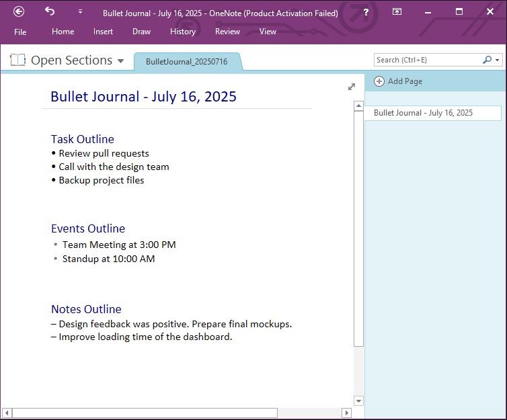The height and width of the screenshot is (420, 507).
Task: Open the Help question mark icon
Action: pos(366,12)
